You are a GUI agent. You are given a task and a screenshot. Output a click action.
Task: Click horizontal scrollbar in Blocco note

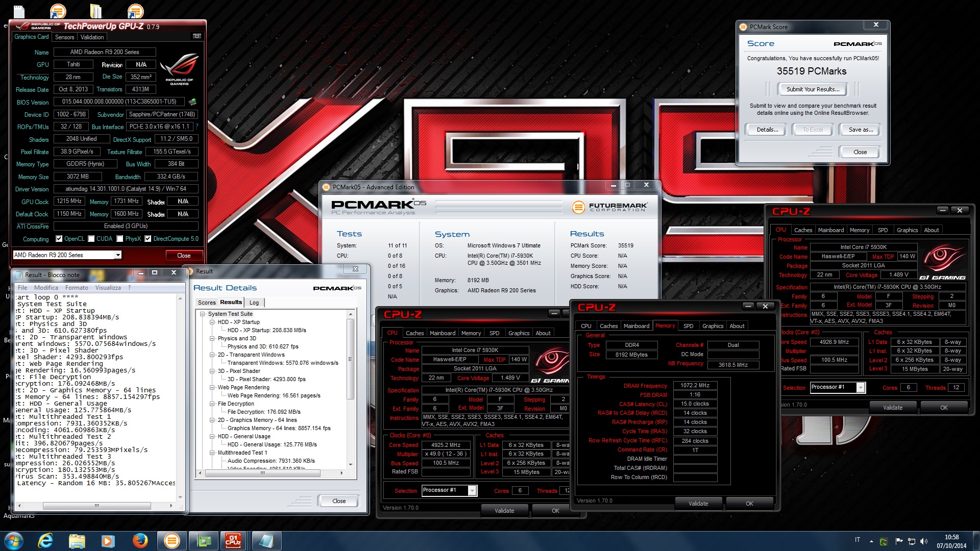pyautogui.click(x=96, y=506)
